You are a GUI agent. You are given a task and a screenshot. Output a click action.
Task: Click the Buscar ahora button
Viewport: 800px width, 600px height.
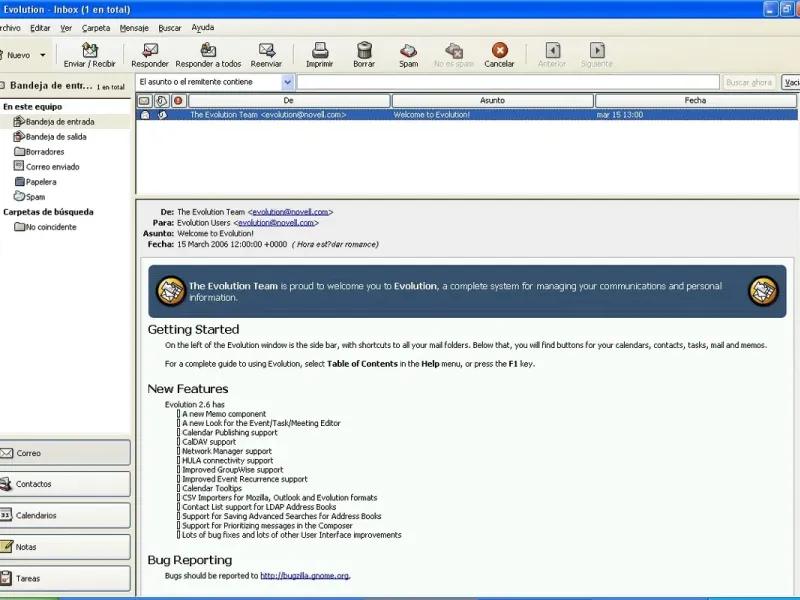pyautogui.click(x=748, y=82)
